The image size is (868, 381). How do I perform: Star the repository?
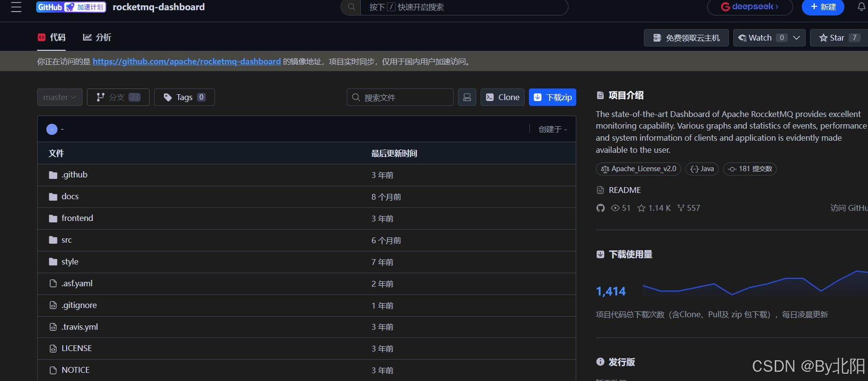click(839, 38)
